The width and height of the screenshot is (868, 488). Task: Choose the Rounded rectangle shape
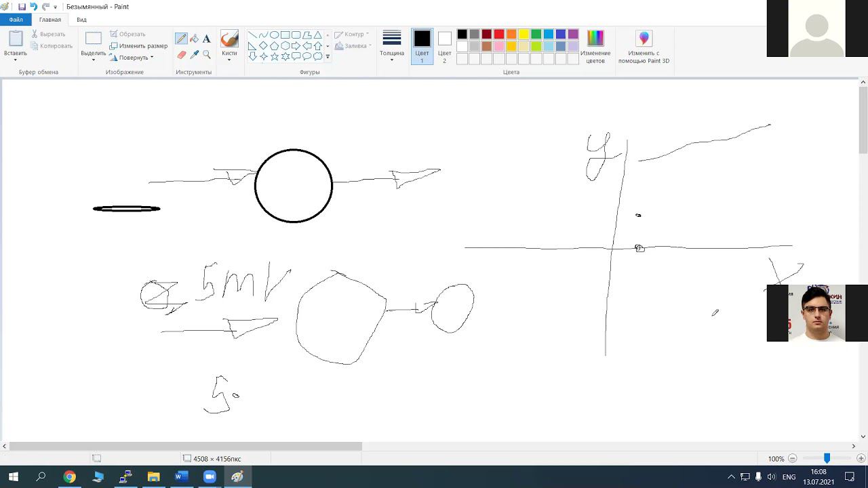pyautogui.click(x=296, y=35)
